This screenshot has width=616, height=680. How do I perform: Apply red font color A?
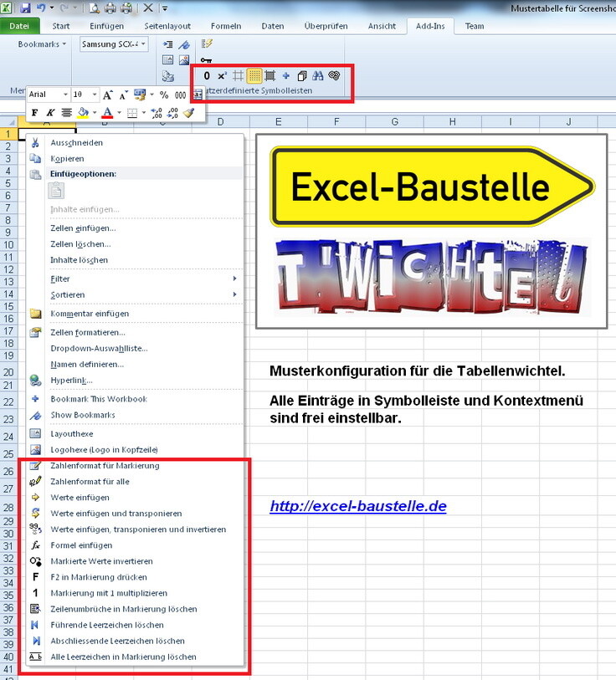tap(107, 113)
